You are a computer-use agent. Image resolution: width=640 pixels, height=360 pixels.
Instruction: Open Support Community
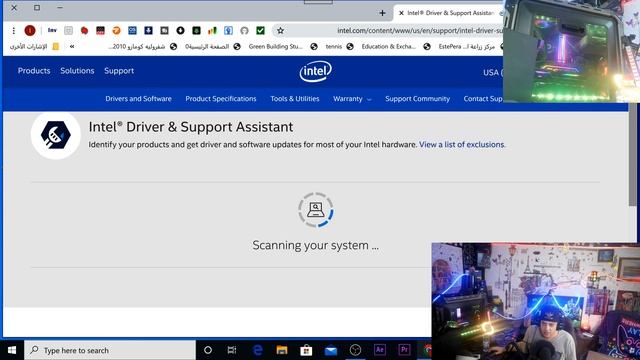click(418, 99)
